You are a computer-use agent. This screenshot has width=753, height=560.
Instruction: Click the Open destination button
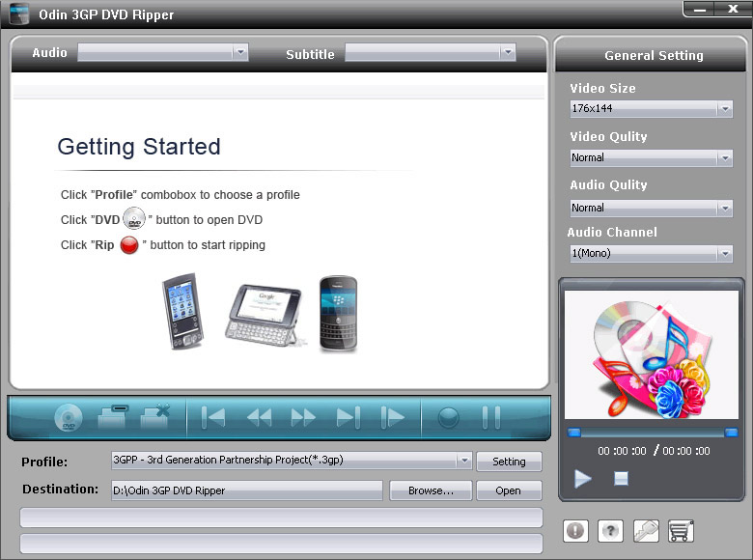coord(509,490)
